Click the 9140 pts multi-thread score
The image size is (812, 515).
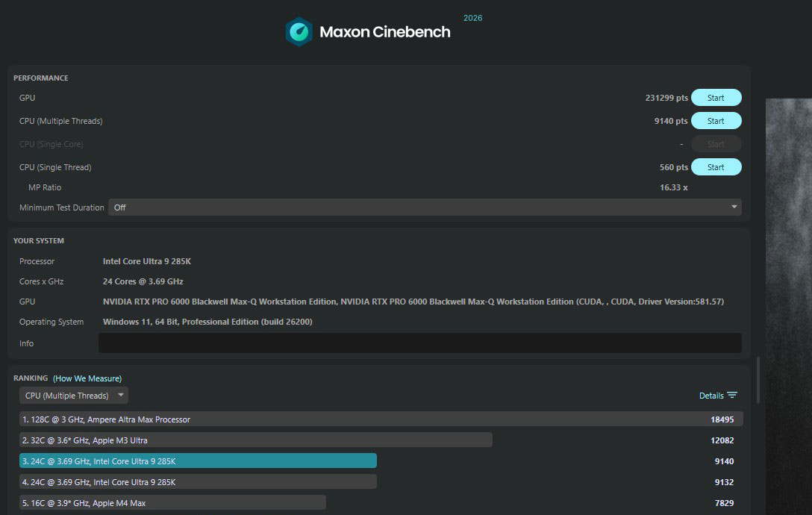tap(671, 121)
